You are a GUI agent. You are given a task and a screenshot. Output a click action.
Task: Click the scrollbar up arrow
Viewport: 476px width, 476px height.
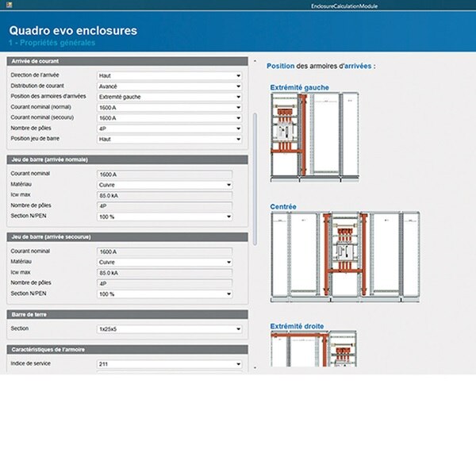[255, 61]
